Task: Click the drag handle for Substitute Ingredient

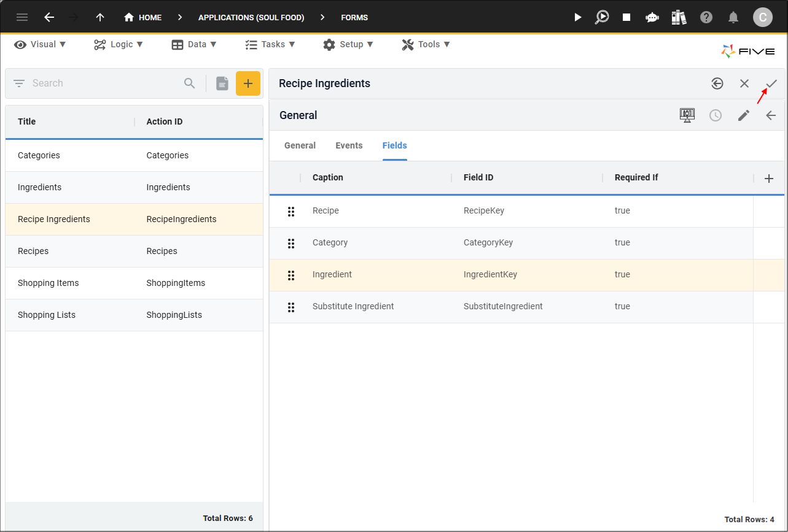Action: 291,307
